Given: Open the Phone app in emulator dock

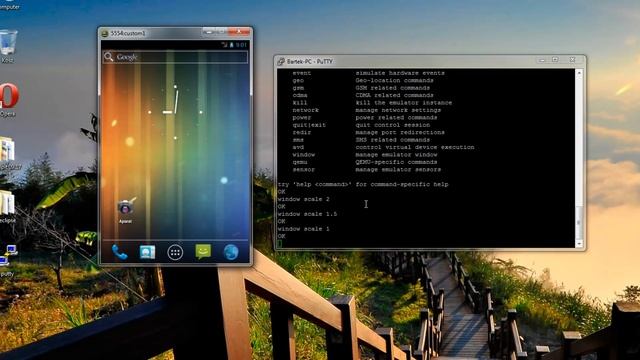Looking at the screenshot, I should coord(119,252).
